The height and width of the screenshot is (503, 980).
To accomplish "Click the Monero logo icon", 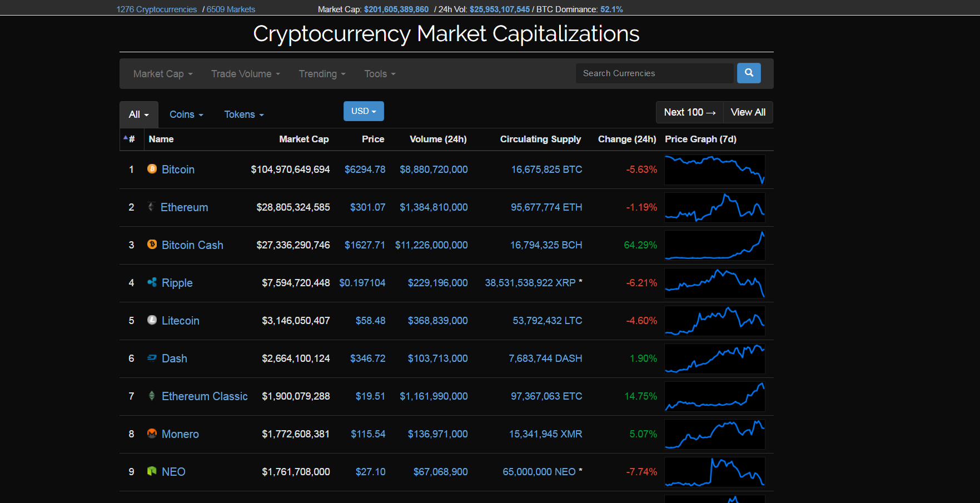I will [x=152, y=433].
